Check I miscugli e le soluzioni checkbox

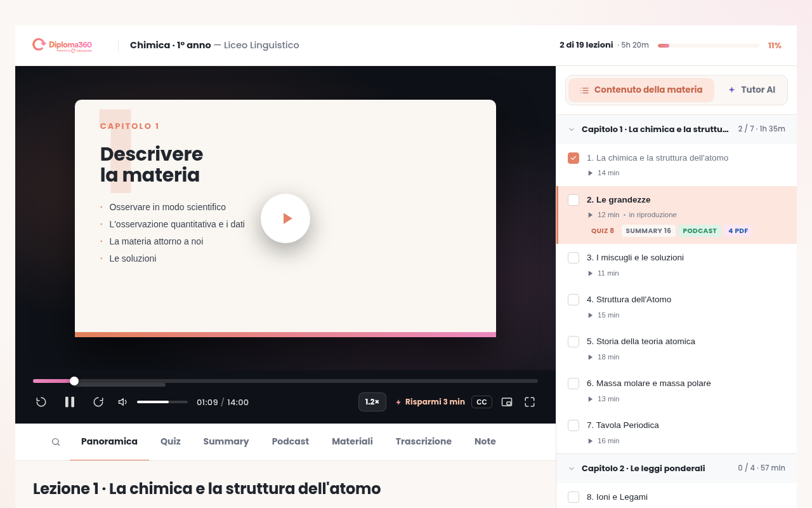coord(573,258)
